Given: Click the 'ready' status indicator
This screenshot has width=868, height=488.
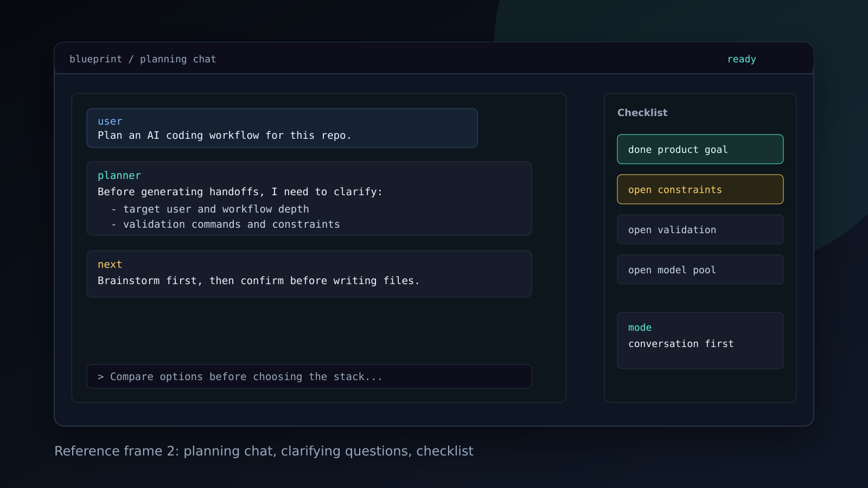Looking at the screenshot, I should click(742, 59).
